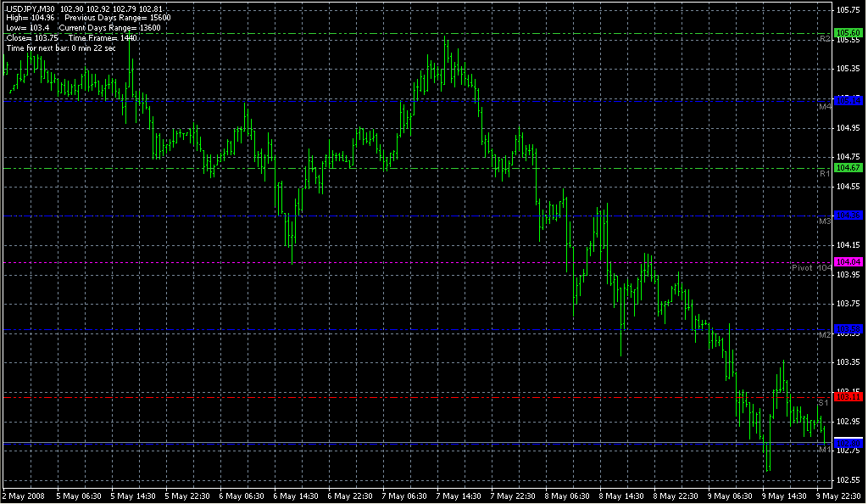Select the M3 line label
This screenshot has width=868, height=504.
click(x=825, y=221)
